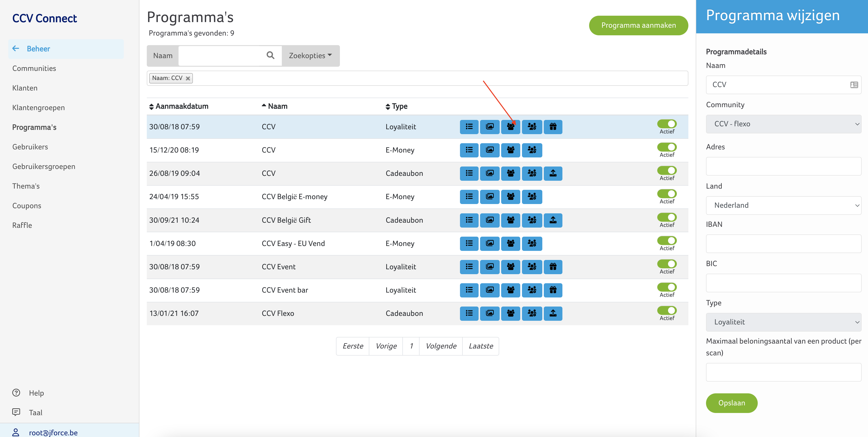868x437 pixels.
Task: Click the gift icon on CCV Loyaliteit row
Action: click(553, 127)
